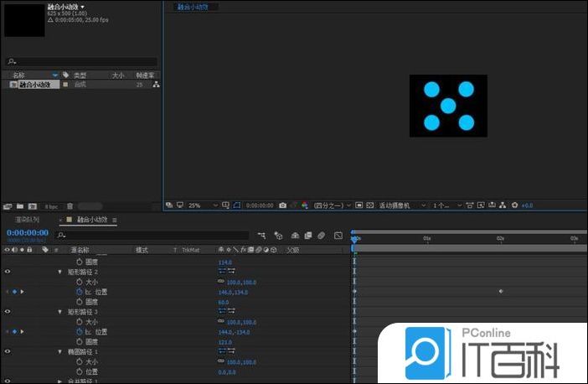Click stopwatch for 矩形路径 2 位置
The height and width of the screenshot is (384, 588).
click(79, 292)
